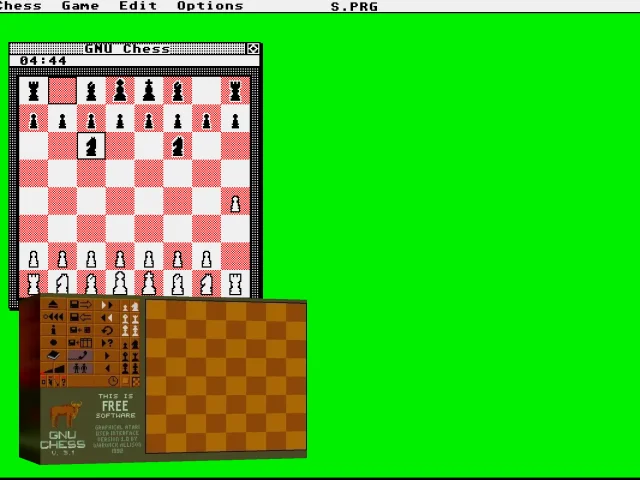Pick the black pawn in piece palette

tap(125, 345)
